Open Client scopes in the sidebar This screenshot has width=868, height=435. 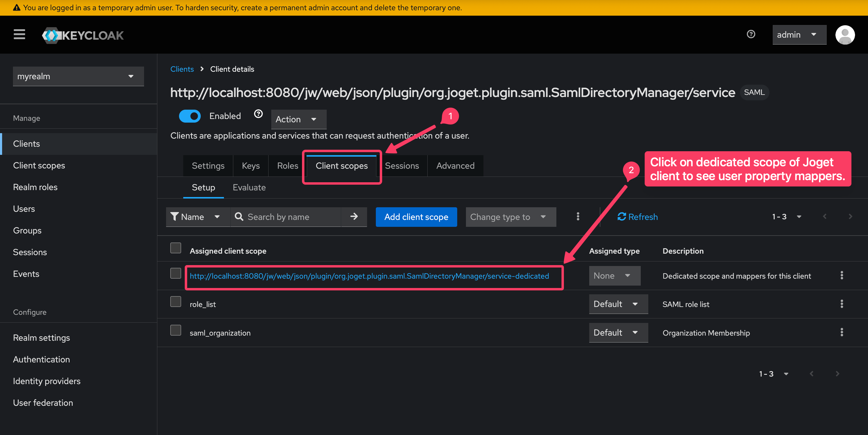[78, 165]
